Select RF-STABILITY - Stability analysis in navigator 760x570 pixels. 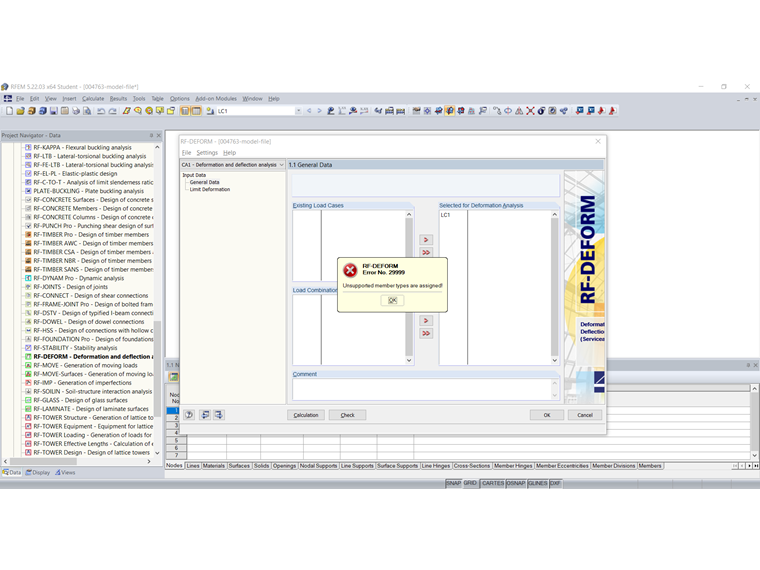(x=75, y=348)
